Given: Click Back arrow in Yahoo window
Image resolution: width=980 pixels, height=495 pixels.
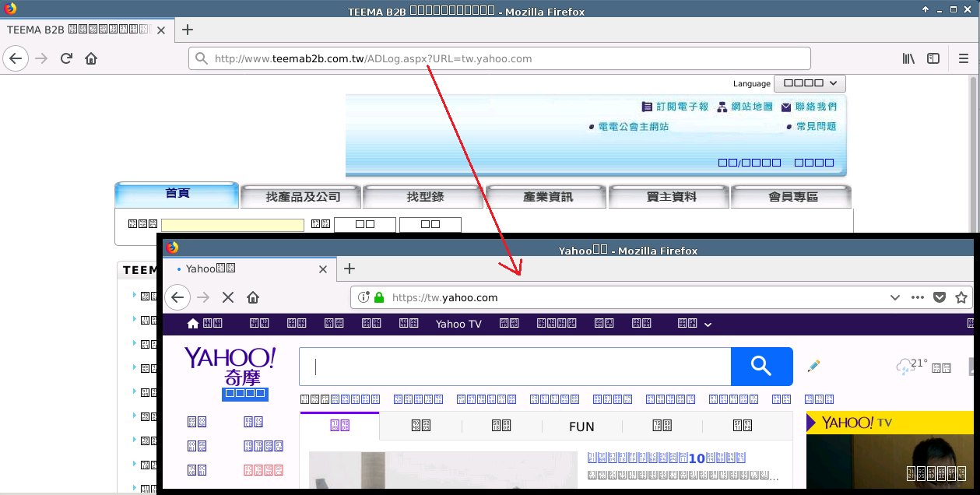Looking at the screenshot, I should pos(177,297).
